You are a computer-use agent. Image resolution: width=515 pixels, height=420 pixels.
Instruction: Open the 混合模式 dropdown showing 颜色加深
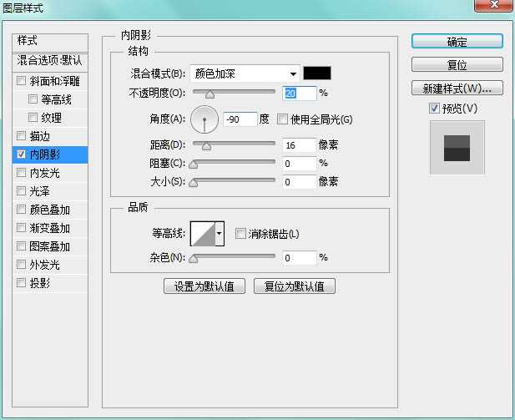point(245,73)
